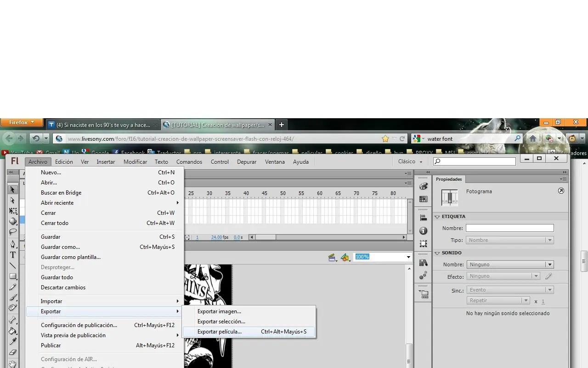The width and height of the screenshot is (588, 368).
Task: Select the Eyedropper tool
Action: [x=13, y=341]
